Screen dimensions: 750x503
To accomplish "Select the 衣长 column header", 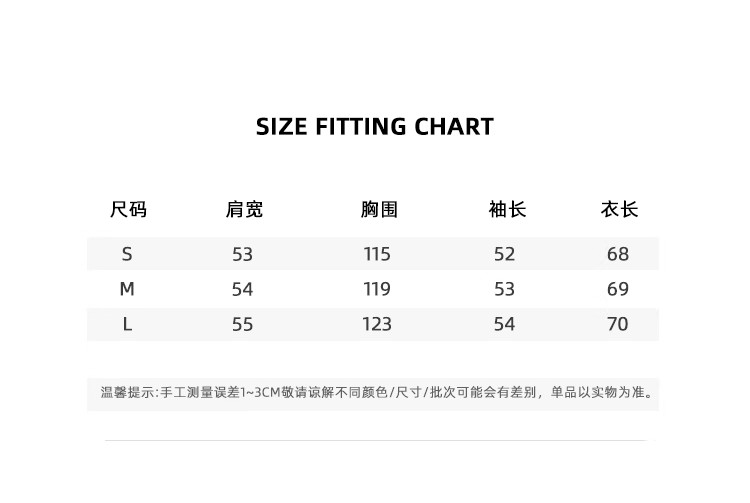I will coord(619,210).
